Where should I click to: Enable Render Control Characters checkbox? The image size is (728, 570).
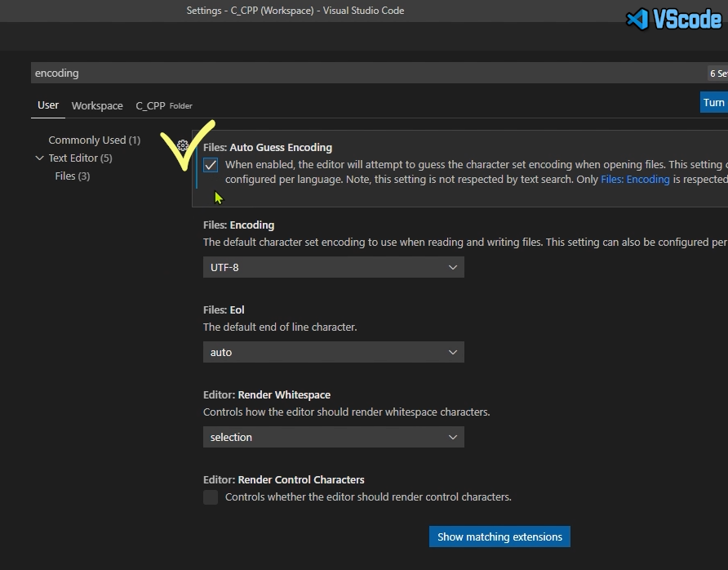(211, 497)
